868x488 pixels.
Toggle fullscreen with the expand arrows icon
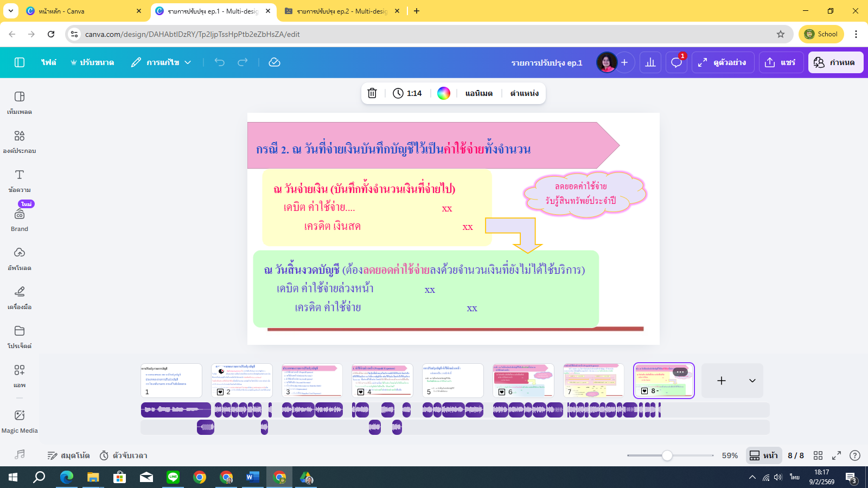(836, 455)
